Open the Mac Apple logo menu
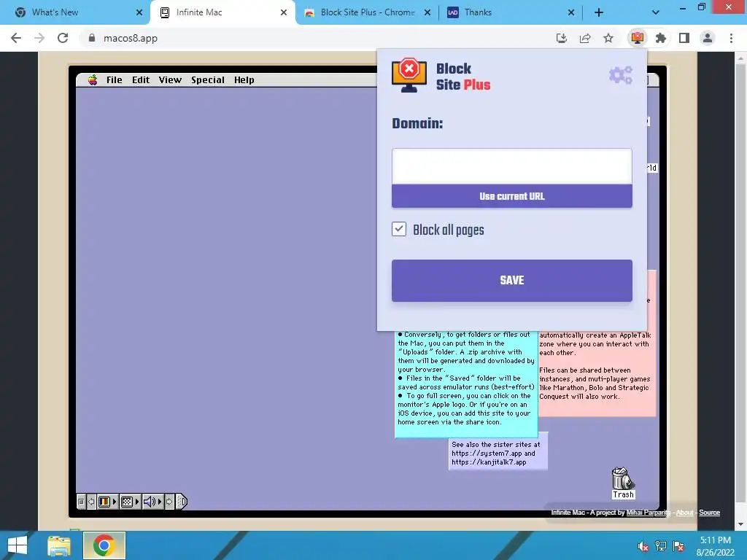This screenshot has width=747, height=560. click(x=93, y=80)
